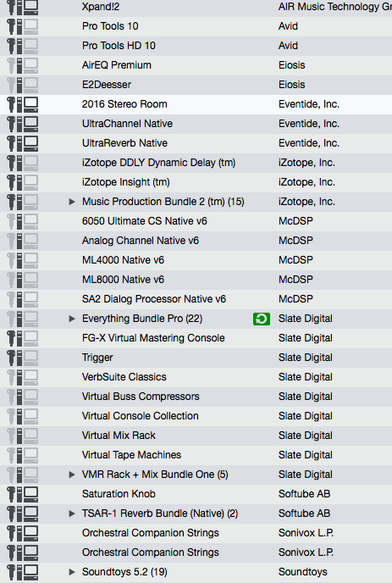Select the Saturation Knob license name
This screenshot has height=583, width=392.
coord(119,494)
